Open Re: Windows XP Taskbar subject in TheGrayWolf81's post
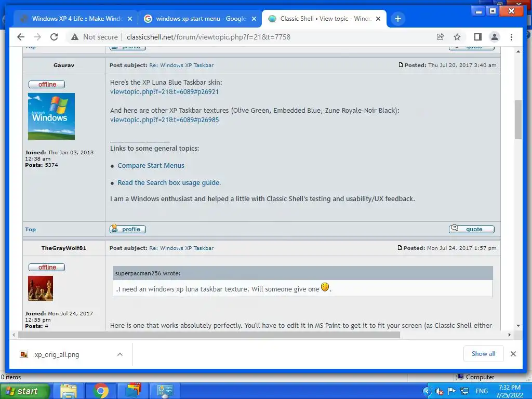Screen dimensions: 532x399 coord(181,248)
